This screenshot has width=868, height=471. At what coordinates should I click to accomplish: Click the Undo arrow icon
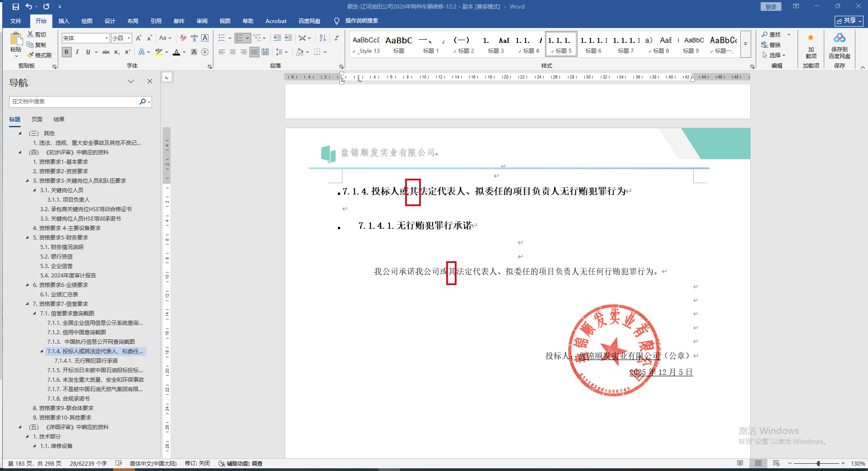[29, 7]
